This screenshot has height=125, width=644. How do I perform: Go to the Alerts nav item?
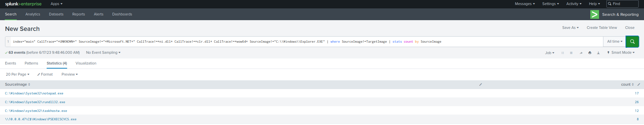tap(99, 14)
